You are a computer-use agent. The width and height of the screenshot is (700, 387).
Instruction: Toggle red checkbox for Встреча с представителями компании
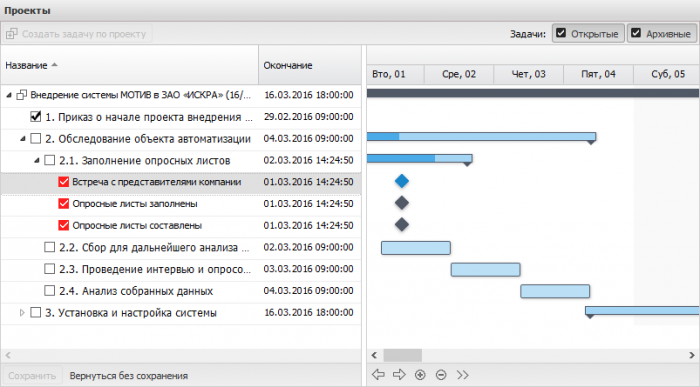pyautogui.click(x=63, y=182)
